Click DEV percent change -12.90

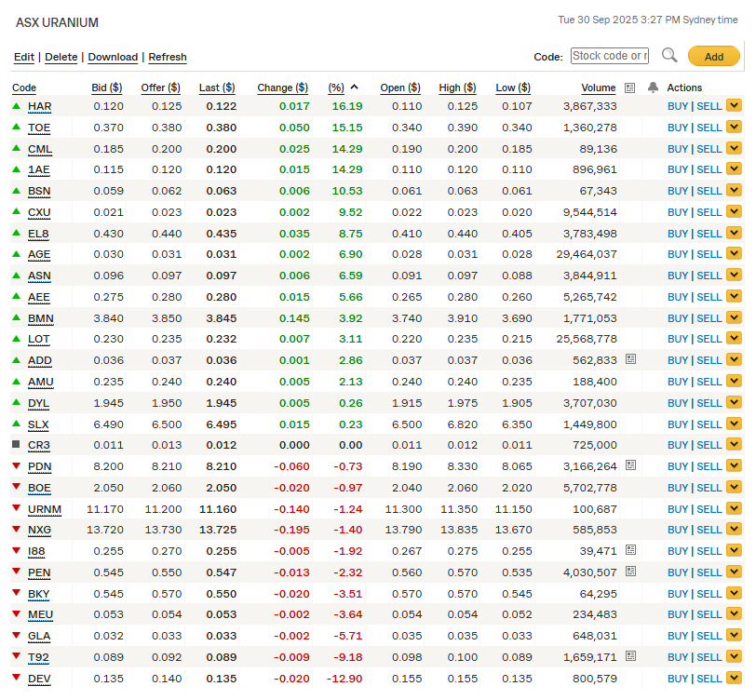click(344, 679)
